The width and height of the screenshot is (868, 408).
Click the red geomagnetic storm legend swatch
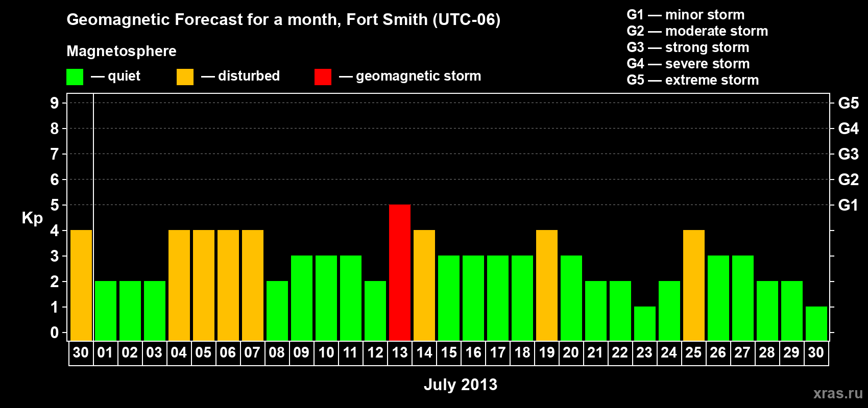pyautogui.click(x=323, y=77)
